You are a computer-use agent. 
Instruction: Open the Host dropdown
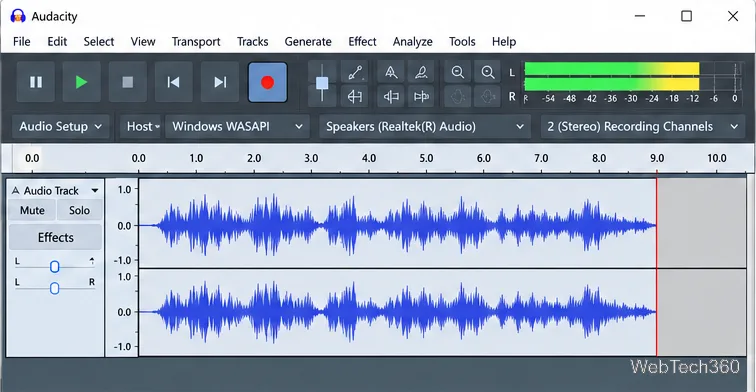click(140, 127)
